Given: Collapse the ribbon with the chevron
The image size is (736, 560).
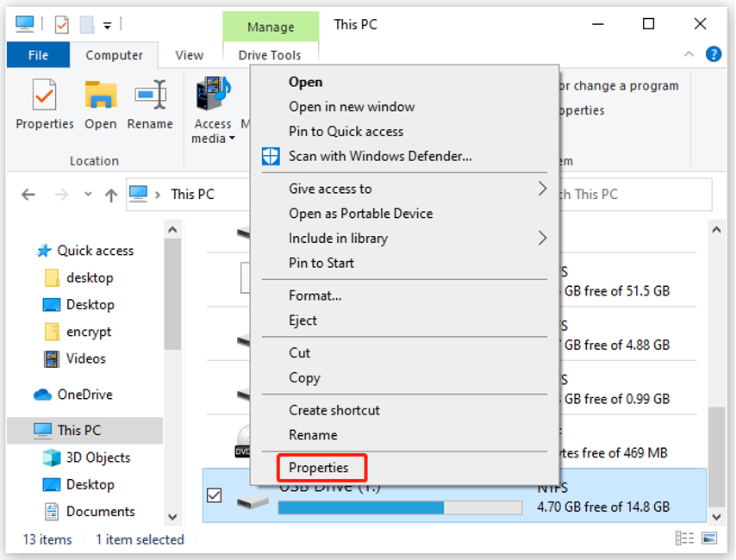Looking at the screenshot, I should 689,54.
